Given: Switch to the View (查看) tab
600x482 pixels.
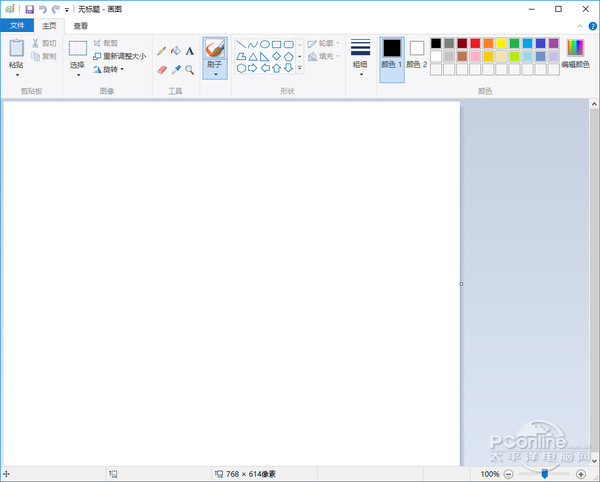Looking at the screenshot, I should pyautogui.click(x=81, y=26).
